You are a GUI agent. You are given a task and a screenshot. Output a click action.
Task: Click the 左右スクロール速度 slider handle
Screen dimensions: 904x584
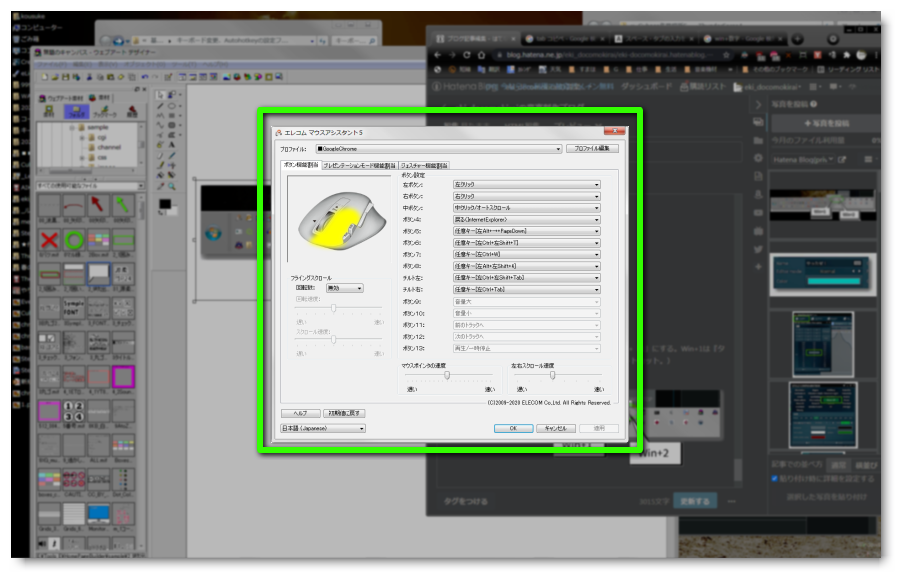(552, 375)
